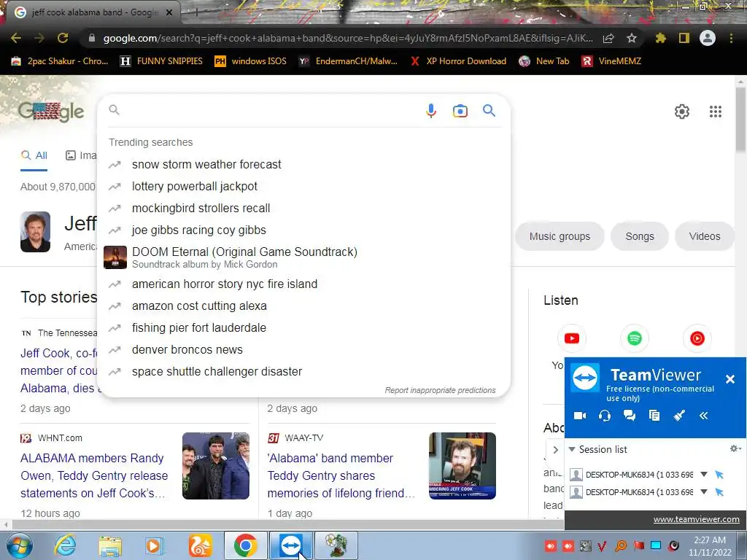Open the YouTube listen icon

pos(572,338)
